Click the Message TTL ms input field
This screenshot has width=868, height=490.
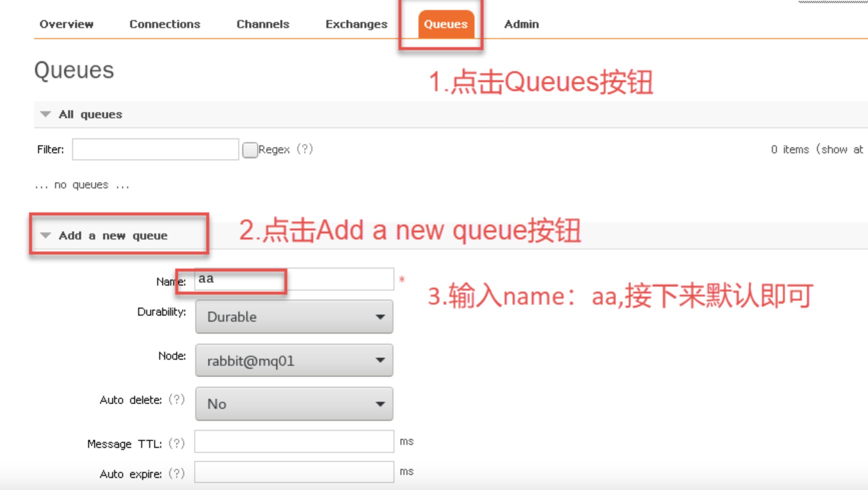click(294, 441)
